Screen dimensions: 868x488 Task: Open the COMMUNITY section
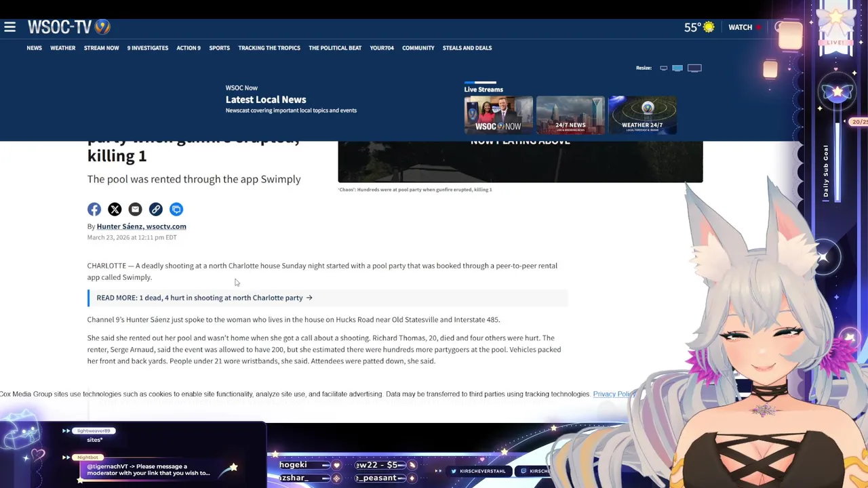click(x=418, y=48)
